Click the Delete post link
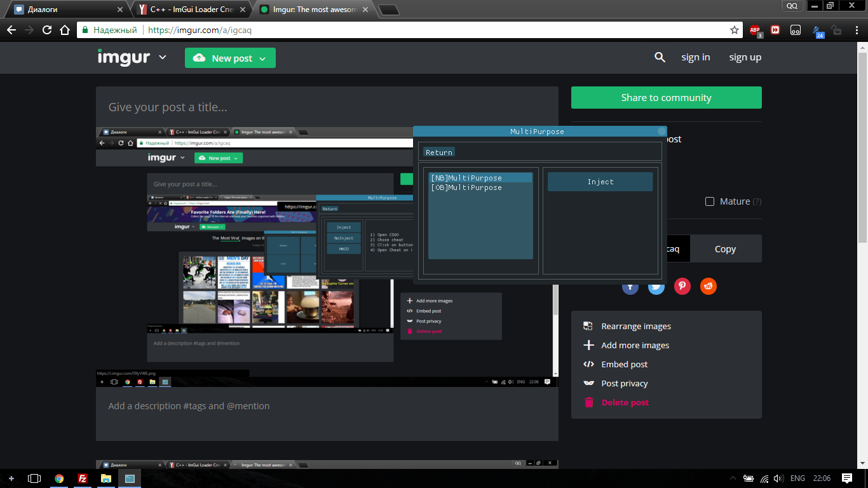 [625, 402]
